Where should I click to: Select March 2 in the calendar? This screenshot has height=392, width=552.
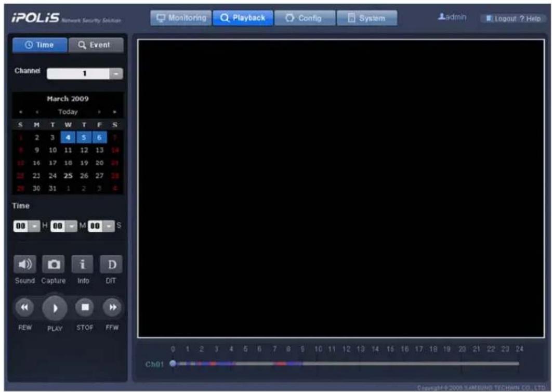click(36, 137)
